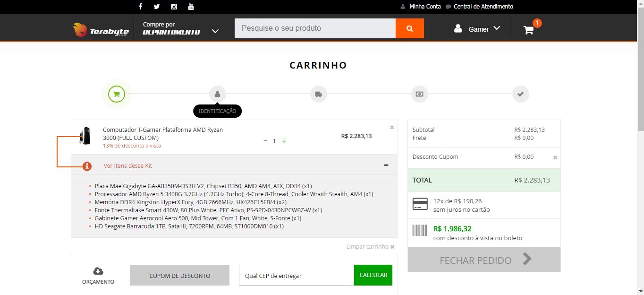This screenshot has height=295, width=644.
Task: Select the delivery truck step icon
Action: (x=319, y=94)
